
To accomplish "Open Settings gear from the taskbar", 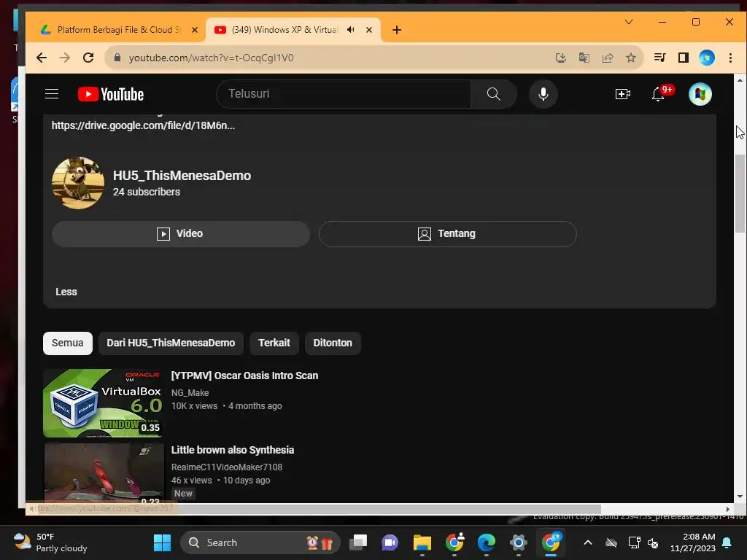I will (x=519, y=542).
